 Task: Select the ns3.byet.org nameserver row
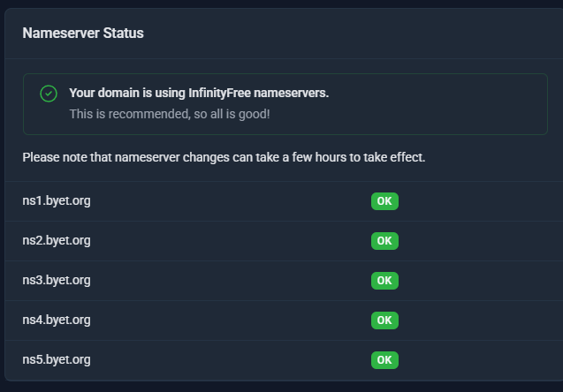tap(284, 281)
